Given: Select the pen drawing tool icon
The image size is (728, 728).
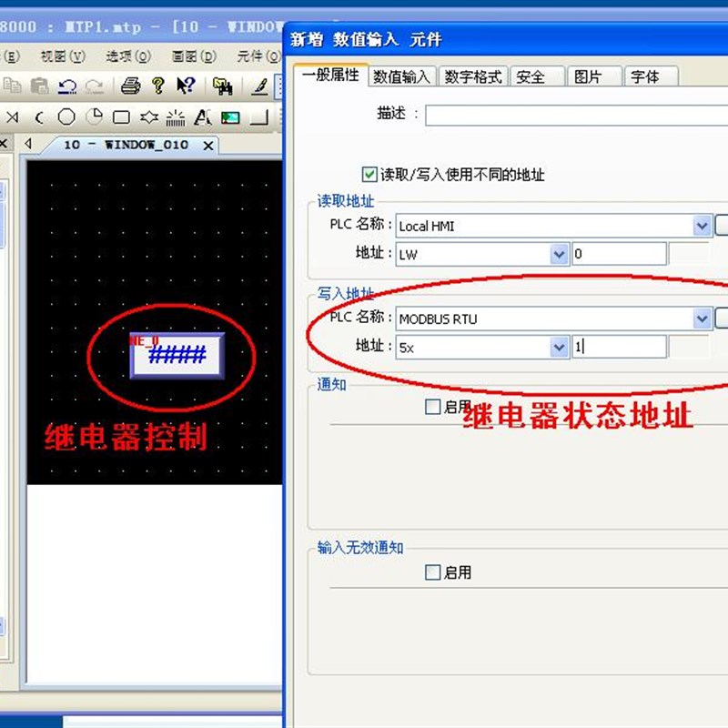Looking at the screenshot, I should pos(260,86).
